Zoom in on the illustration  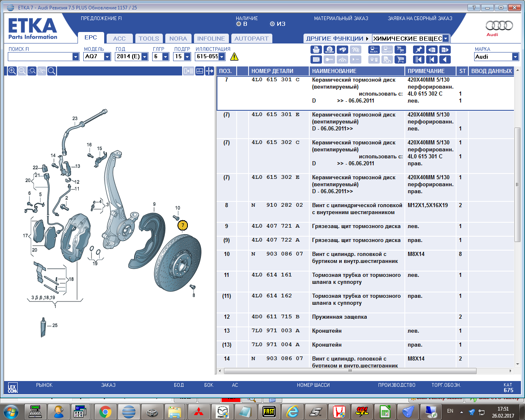[12, 71]
